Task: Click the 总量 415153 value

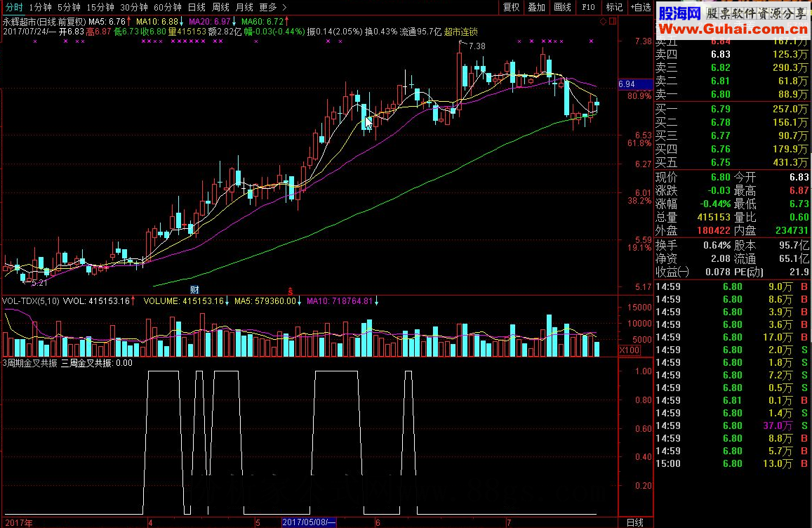Action: pos(714,217)
